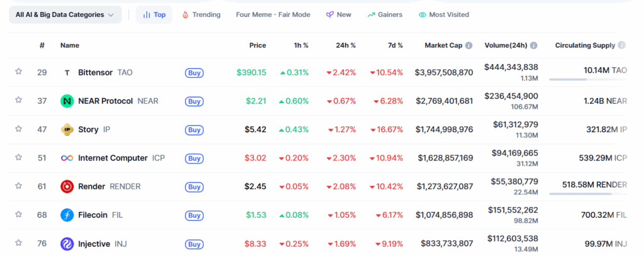644x256 pixels.
Task: Click the Injective coin logo
Action: [x=67, y=243]
